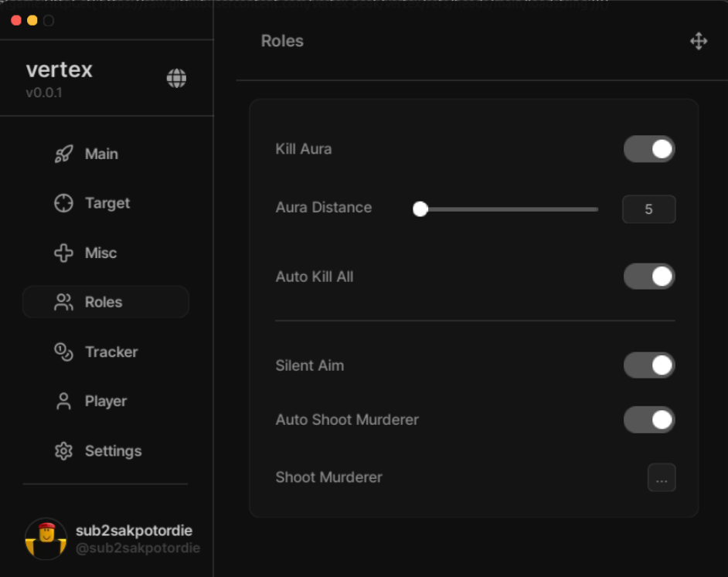The width and height of the screenshot is (728, 577).
Task: Open the Misc section
Action: point(100,253)
